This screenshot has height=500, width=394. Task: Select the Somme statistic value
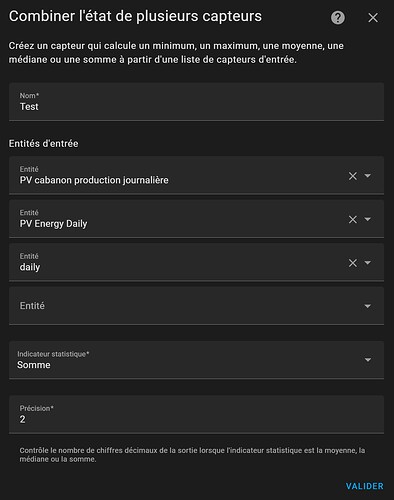(34, 365)
